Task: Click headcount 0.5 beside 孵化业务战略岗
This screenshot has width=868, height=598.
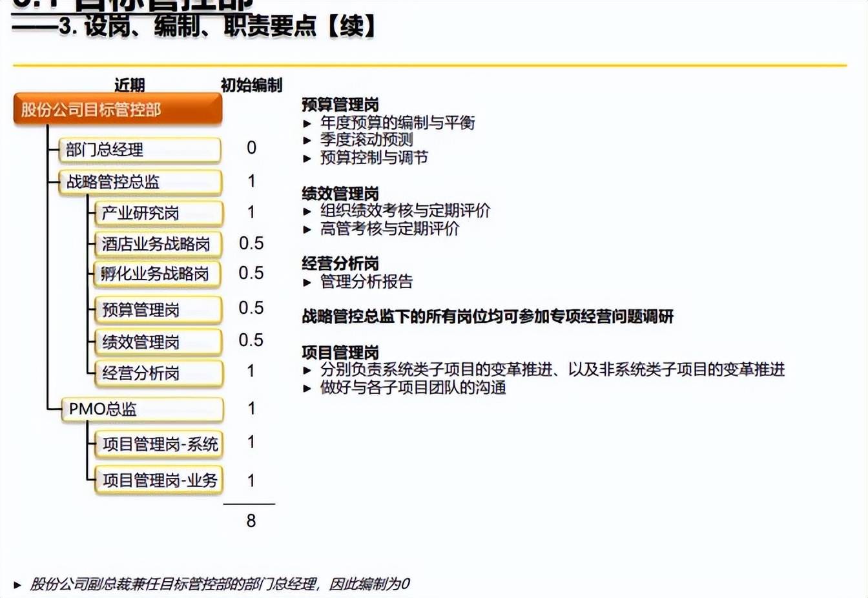Action: [251, 273]
